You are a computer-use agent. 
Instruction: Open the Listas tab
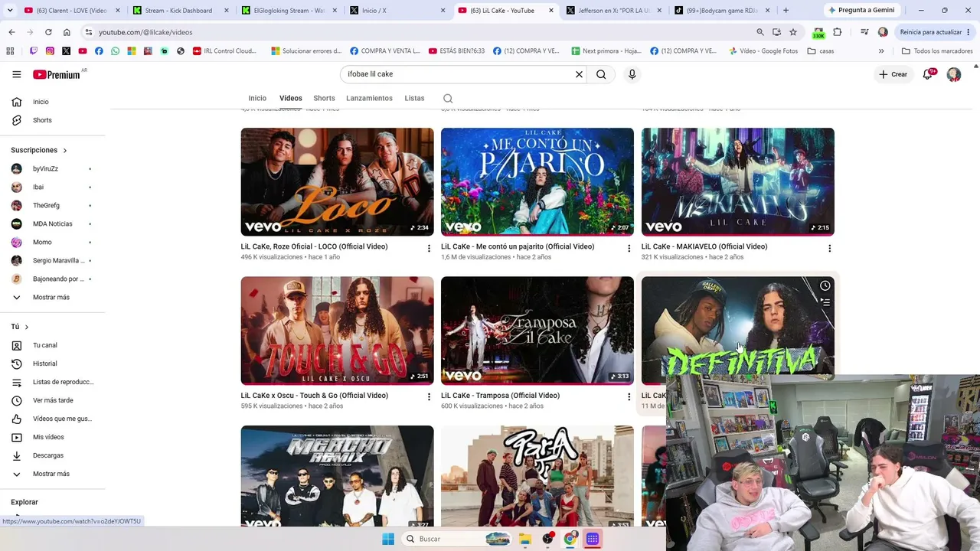click(x=414, y=98)
